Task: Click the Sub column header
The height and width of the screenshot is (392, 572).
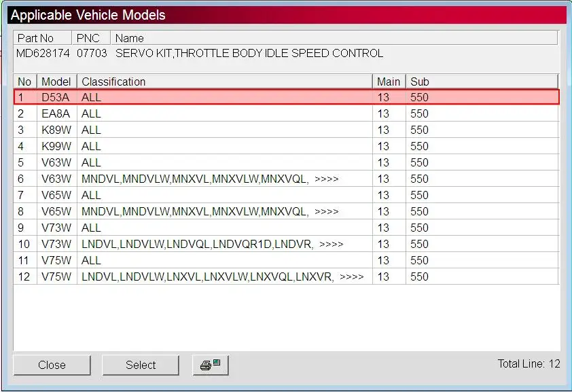Action: tap(482, 82)
